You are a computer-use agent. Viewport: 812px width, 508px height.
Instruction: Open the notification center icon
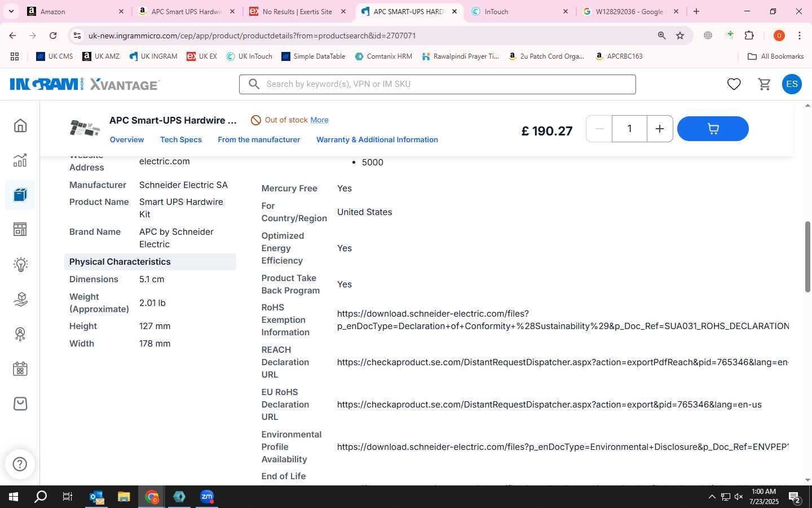coord(795,497)
